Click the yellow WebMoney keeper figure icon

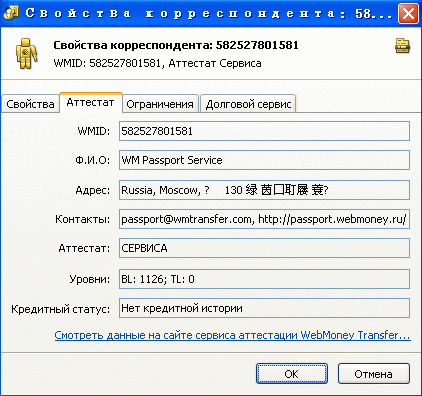[x=26, y=53]
